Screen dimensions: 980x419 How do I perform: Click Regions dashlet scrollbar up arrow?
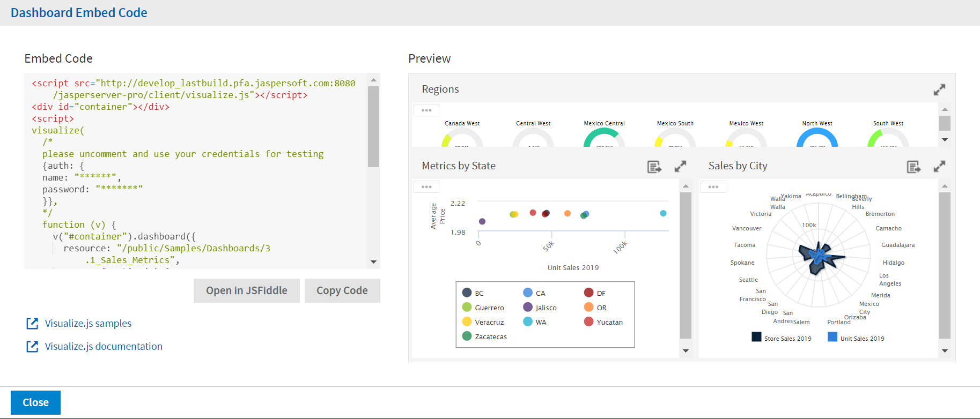(x=945, y=109)
